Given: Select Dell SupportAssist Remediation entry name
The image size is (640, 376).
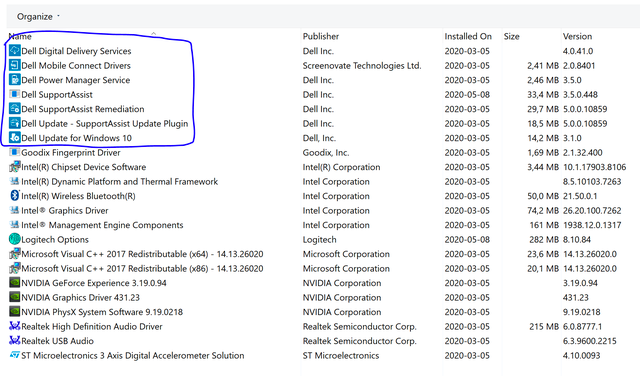Looking at the screenshot, I should 83,109.
